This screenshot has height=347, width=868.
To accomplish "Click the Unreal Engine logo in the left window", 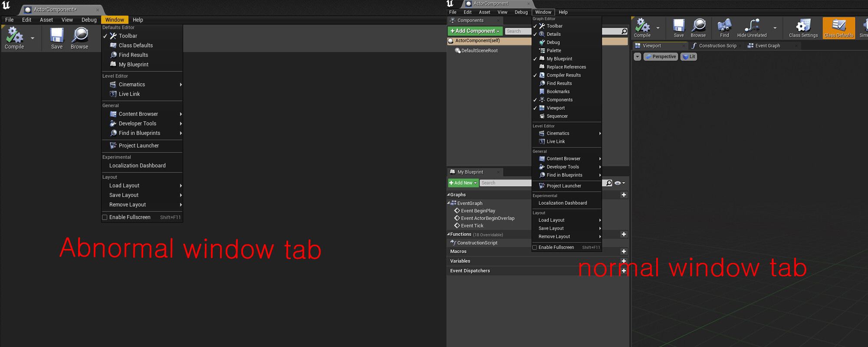I will [x=6, y=6].
